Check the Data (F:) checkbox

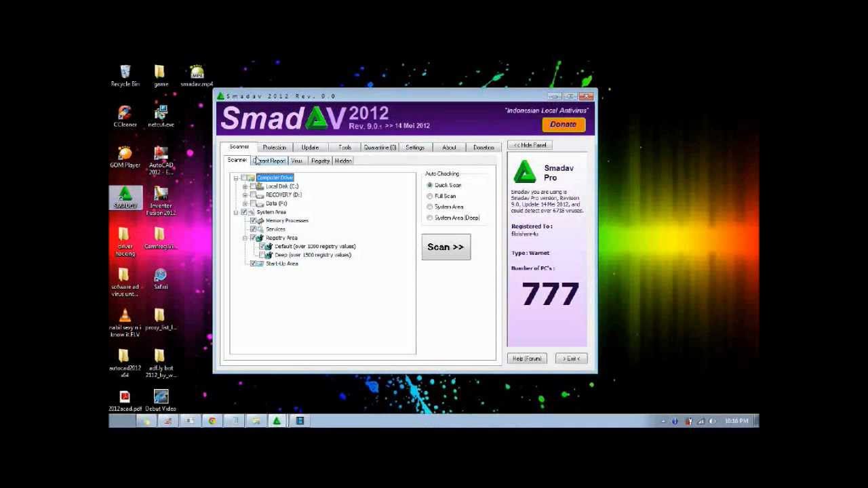253,203
